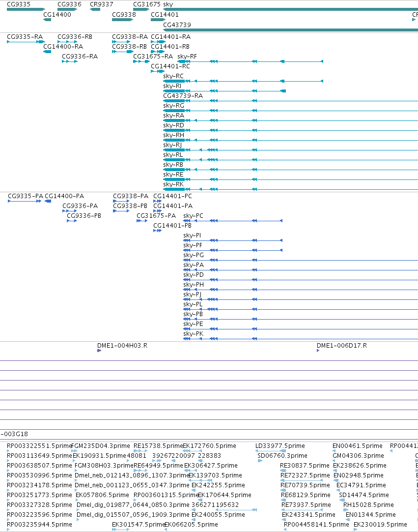
Task: Click the sky-RK transcript label
Action: (x=173, y=184)
